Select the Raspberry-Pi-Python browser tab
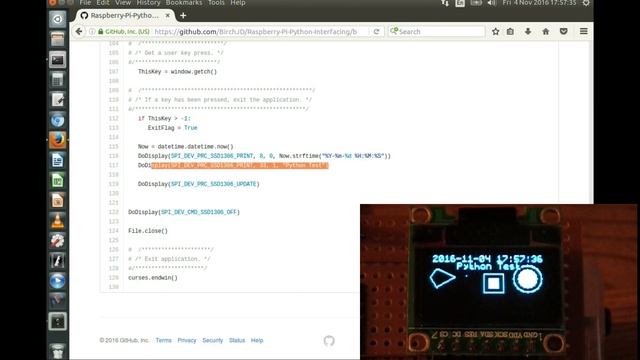 [125, 16]
